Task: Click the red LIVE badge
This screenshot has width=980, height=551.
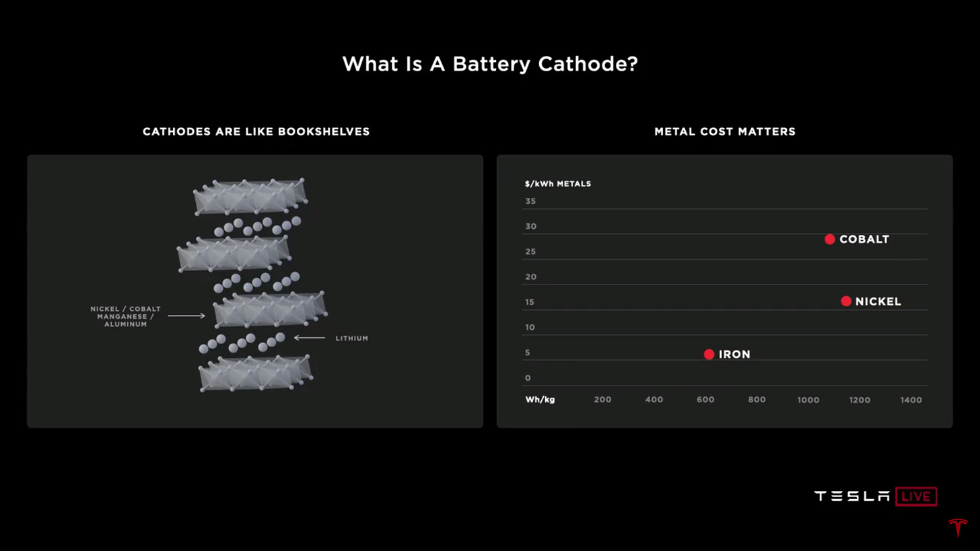Action: point(916,497)
